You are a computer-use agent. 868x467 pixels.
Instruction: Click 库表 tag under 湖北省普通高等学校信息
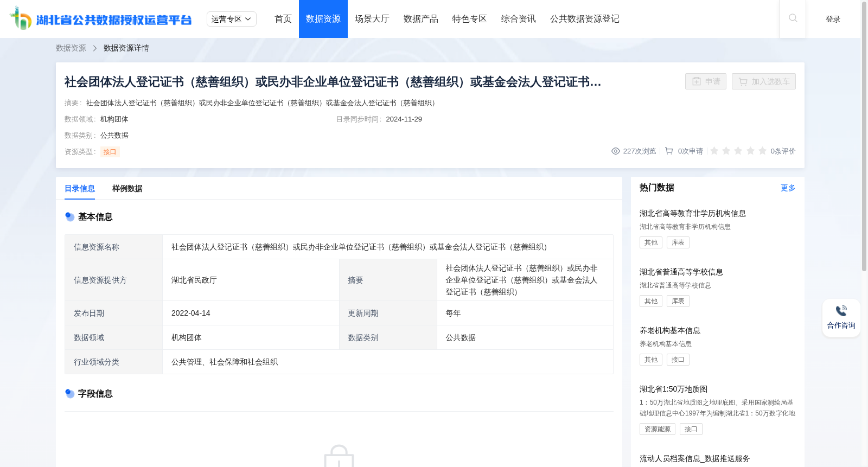678,301
